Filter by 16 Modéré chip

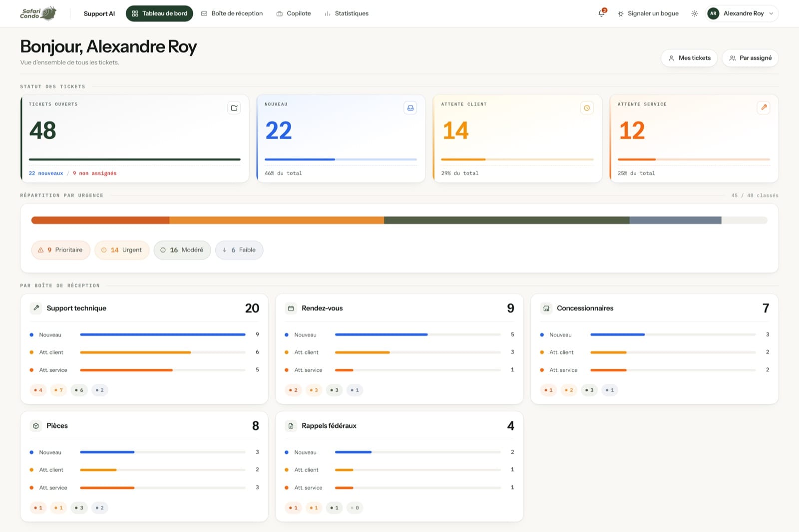182,250
